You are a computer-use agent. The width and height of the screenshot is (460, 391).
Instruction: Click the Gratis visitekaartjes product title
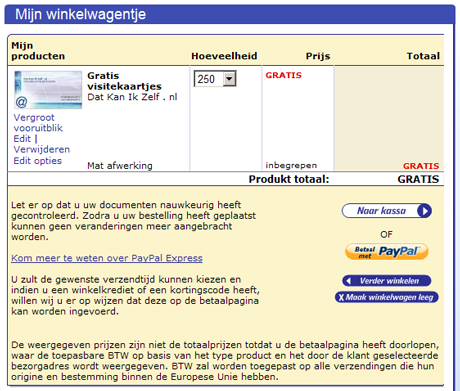[x=124, y=81]
